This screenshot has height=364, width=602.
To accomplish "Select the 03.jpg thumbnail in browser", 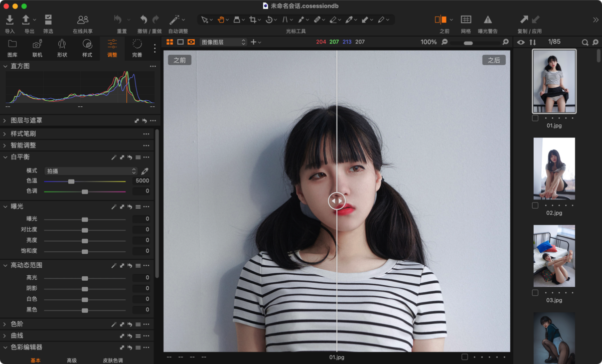I will tap(554, 256).
